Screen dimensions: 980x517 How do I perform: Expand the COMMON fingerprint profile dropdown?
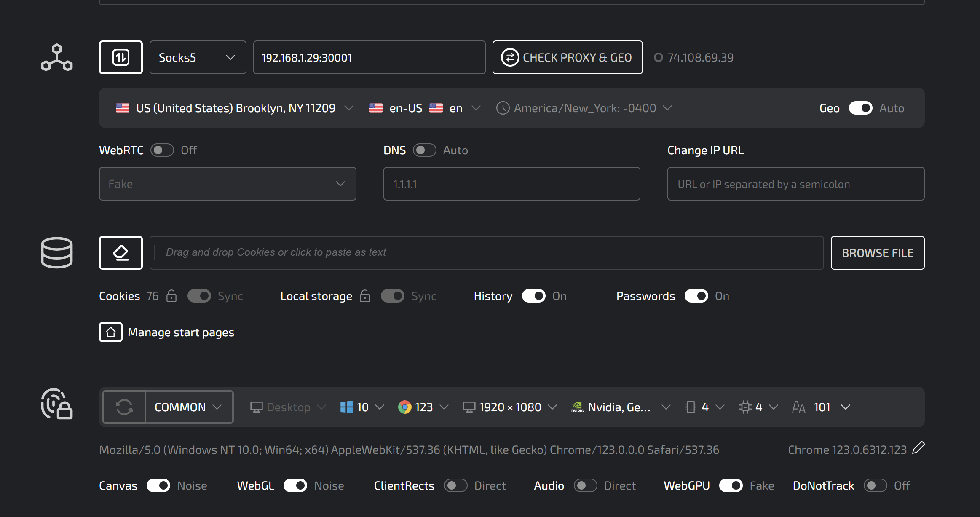tap(189, 407)
